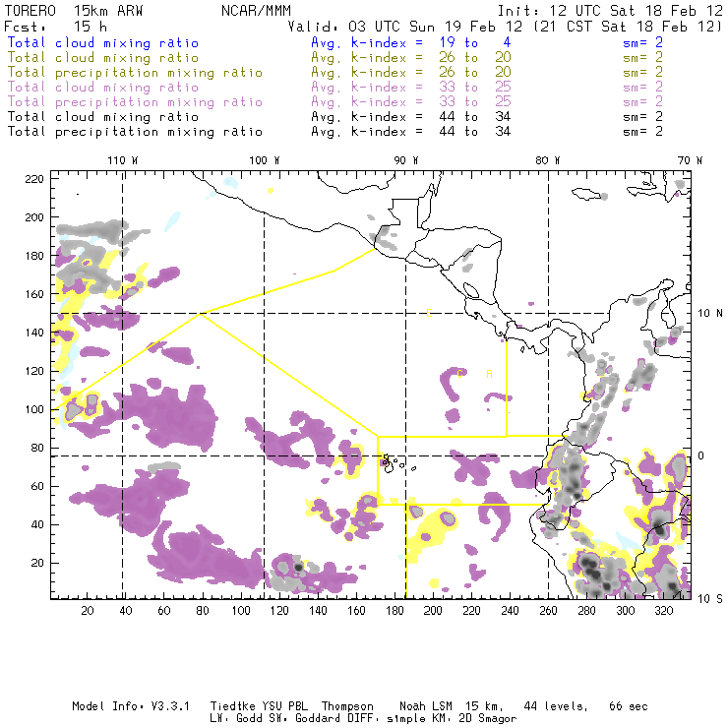The height and width of the screenshot is (728, 728).
Task: Click '(21 CST Sat 18 Feb 12)' local time text
Action: [627, 27]
